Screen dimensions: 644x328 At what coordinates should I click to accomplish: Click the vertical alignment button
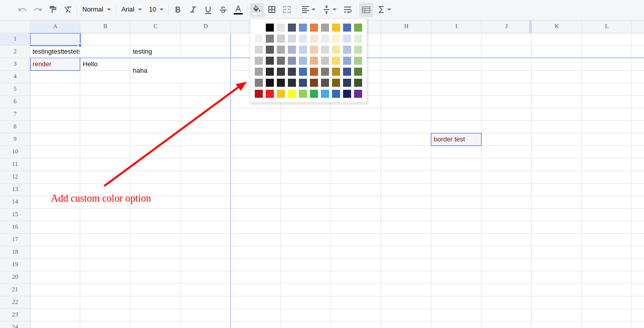[x=329, y=10]
